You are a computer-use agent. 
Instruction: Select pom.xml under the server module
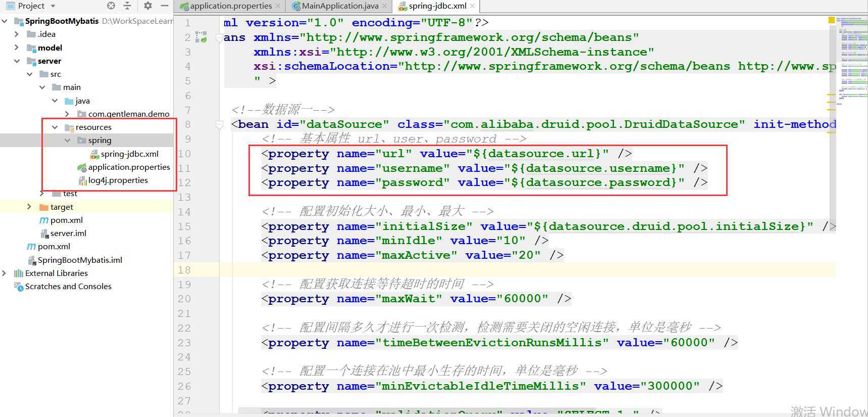coord(67,220)
